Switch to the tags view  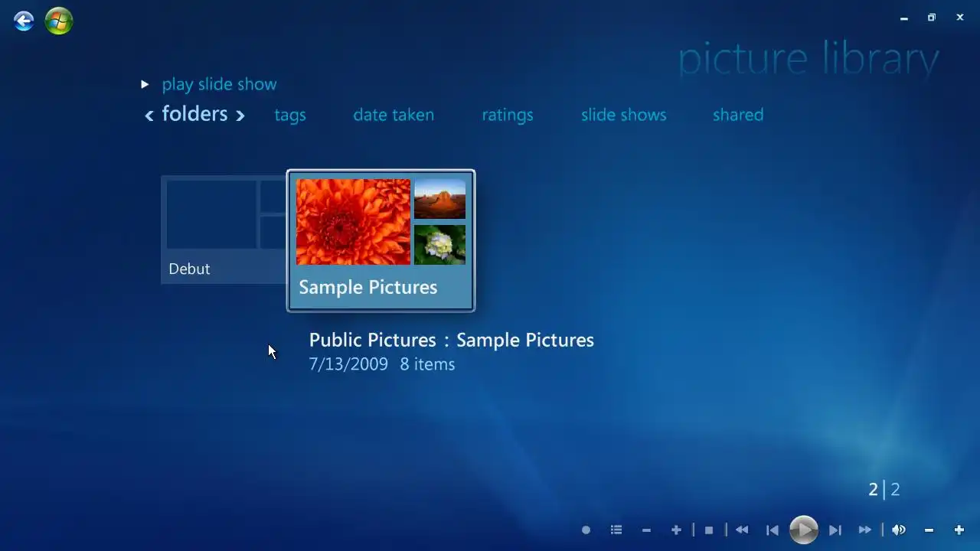[x=290, y=115]
